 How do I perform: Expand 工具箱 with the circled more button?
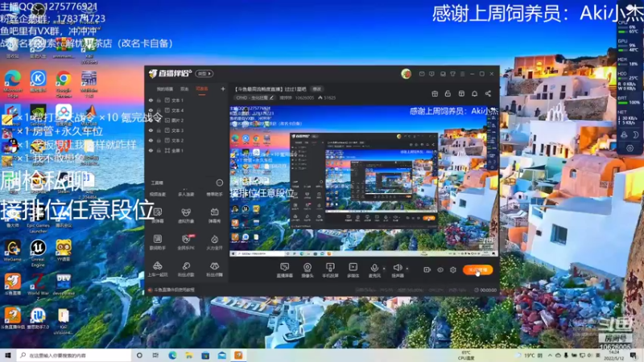click(x=219, y=183)
